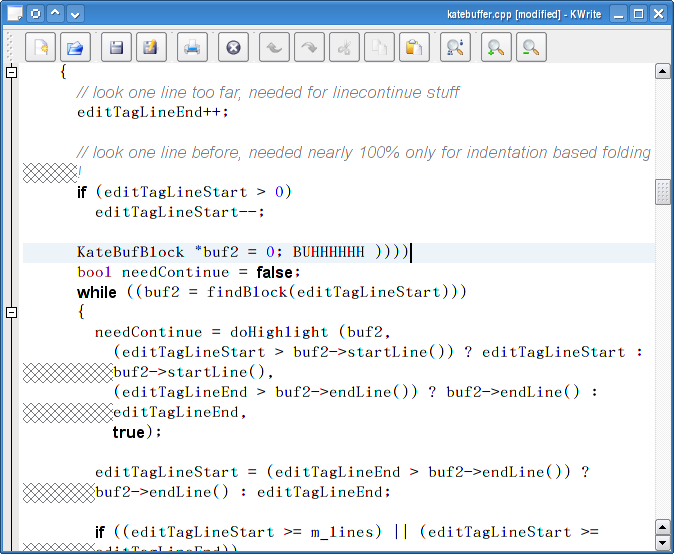This screenshot has width=674, height=554.
Task: Open a file using folder icon
Action: [x=75, y=47]
